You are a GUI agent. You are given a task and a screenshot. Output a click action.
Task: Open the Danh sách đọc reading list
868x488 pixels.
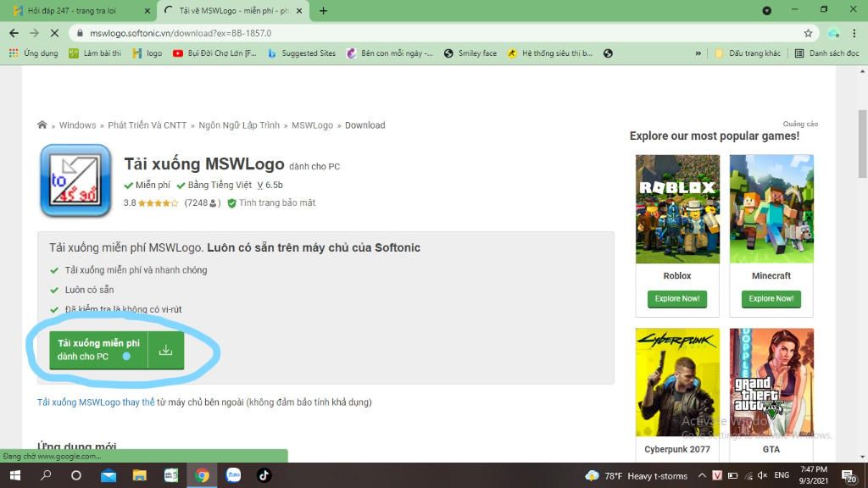click(827, 53)
